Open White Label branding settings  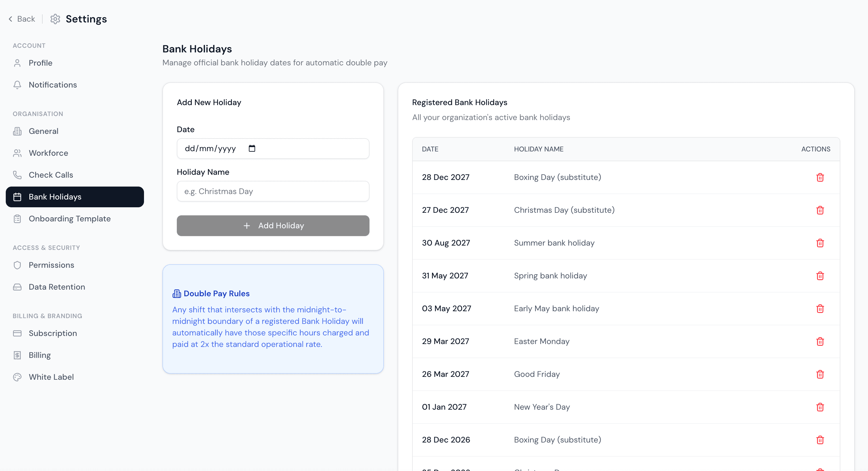(75, 377)
